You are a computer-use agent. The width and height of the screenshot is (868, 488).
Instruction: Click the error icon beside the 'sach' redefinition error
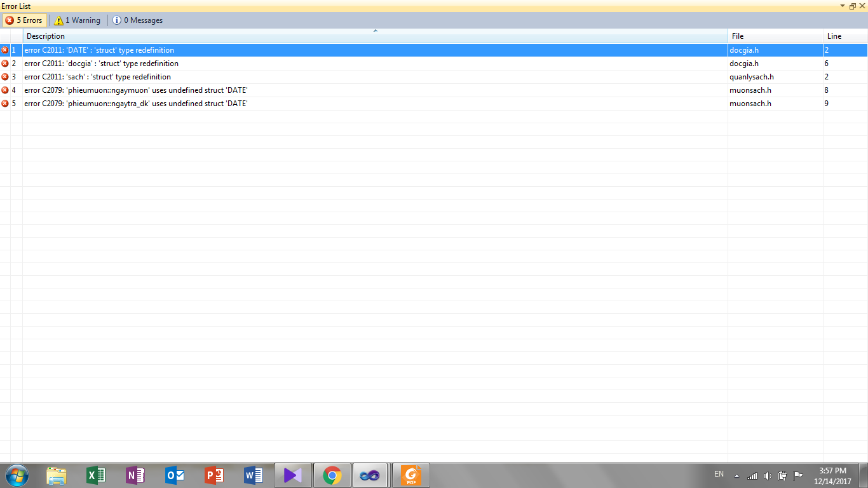pos(5,77)
